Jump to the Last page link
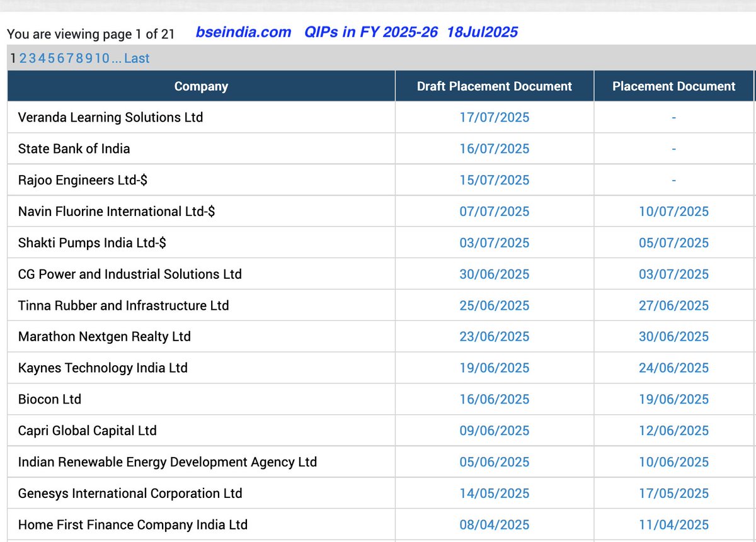The width and height of the screenshot is (756, 542). pyautogui.click(x=137, y=59)
